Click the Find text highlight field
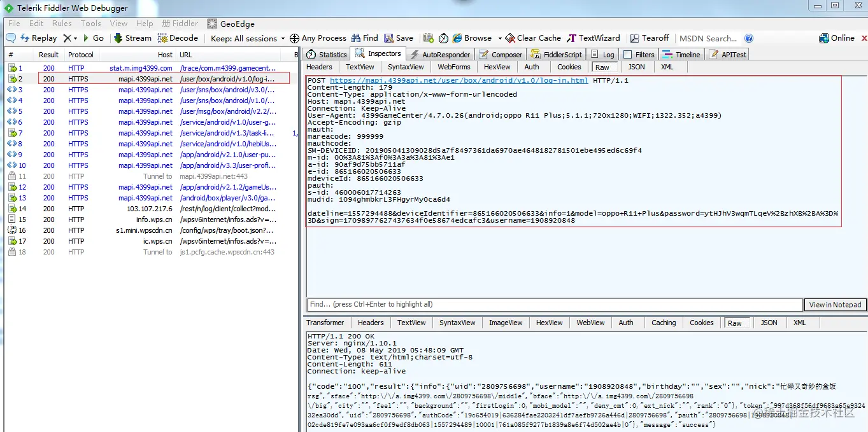Viewport: 868px width, 432px height. 555,304
